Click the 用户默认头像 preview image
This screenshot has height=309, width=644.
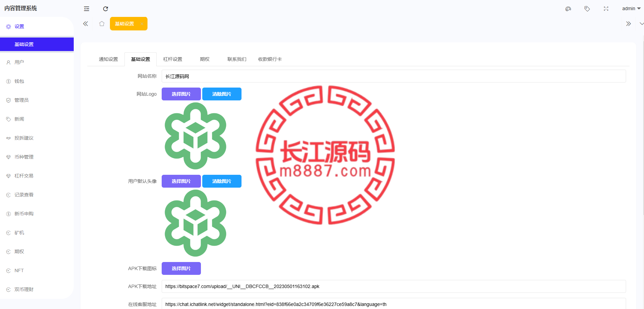coord(195,223)
